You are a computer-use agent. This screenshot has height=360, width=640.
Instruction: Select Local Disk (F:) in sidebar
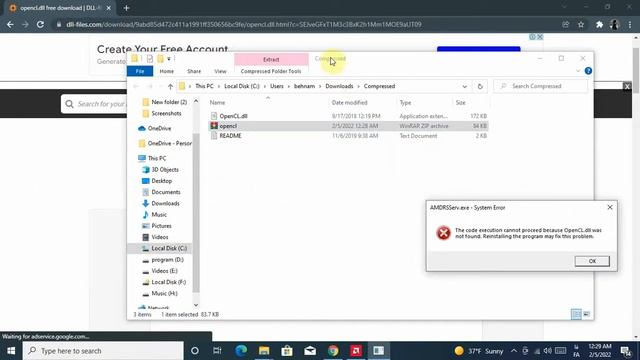click(x=164, y=282)
